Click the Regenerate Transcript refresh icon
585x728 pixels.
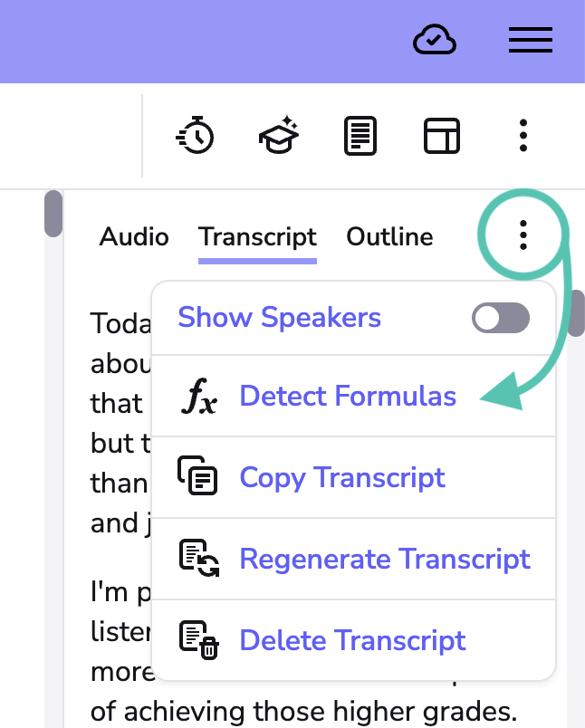(197, 559)
